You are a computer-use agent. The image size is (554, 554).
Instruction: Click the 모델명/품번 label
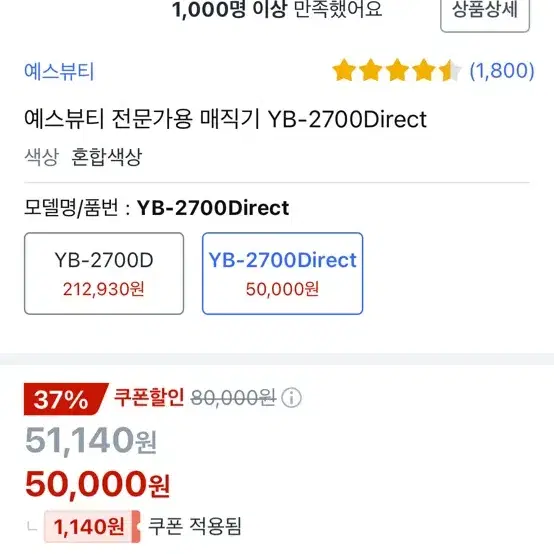point(71,208)
